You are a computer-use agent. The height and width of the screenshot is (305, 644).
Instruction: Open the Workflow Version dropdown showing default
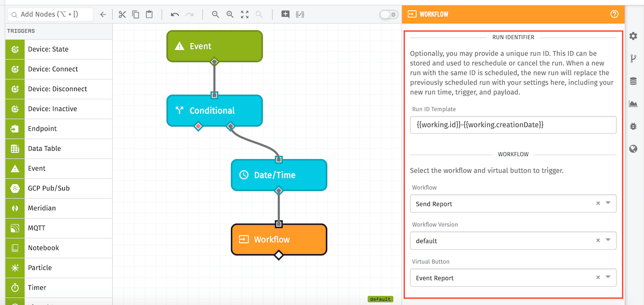click(x=513, y=241)
